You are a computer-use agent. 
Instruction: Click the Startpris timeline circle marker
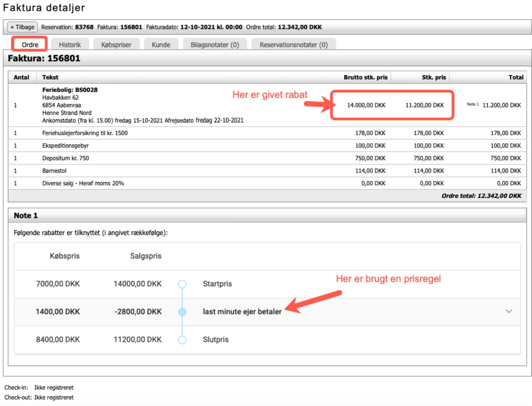coord(182,284)
